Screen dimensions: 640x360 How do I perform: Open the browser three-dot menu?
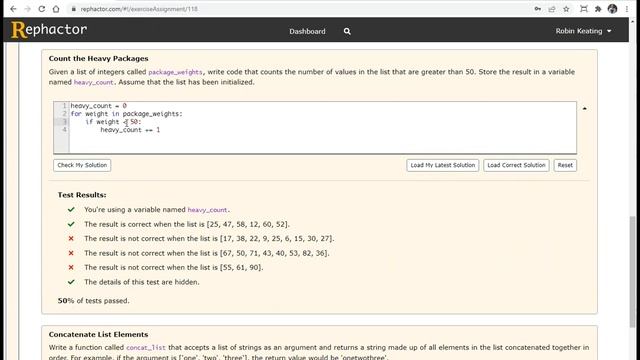pos(627,9)
